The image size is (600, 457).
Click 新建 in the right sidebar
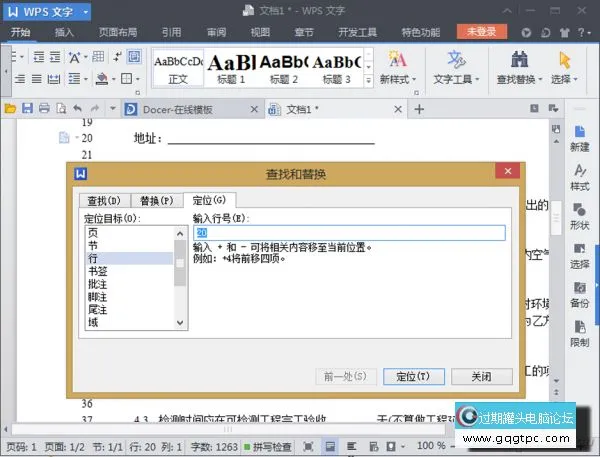coord(579,139)
